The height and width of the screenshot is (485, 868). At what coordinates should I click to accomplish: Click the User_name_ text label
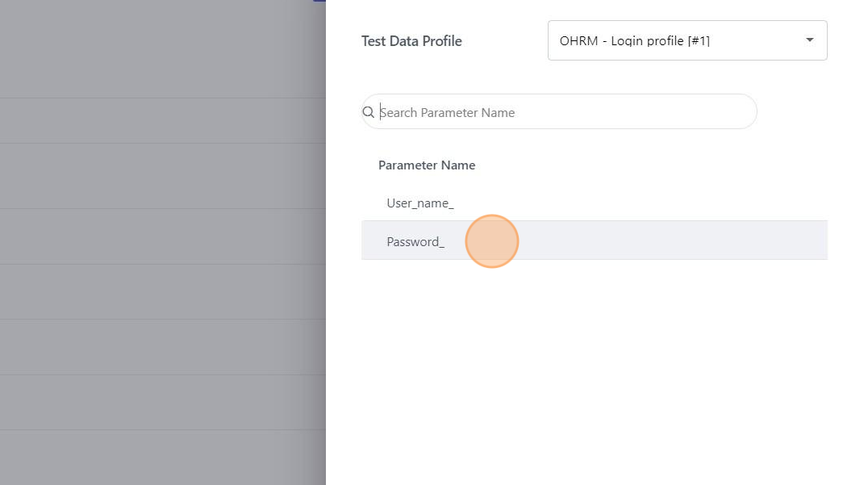(420, 203)
